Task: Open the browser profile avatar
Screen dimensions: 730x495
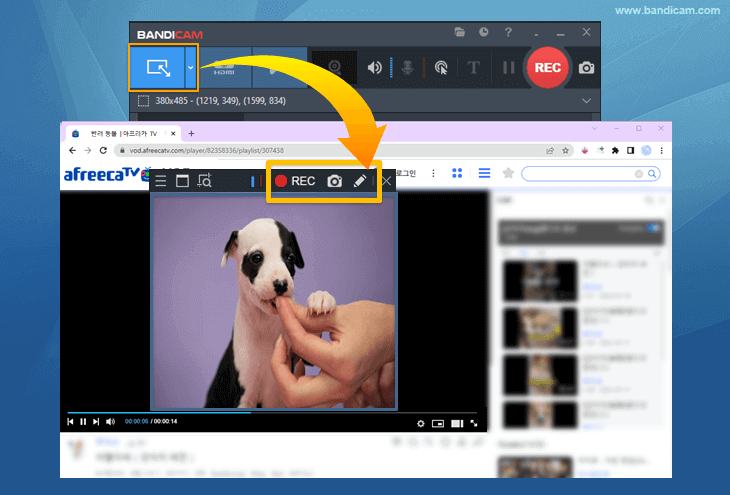Action: [646, 150]
